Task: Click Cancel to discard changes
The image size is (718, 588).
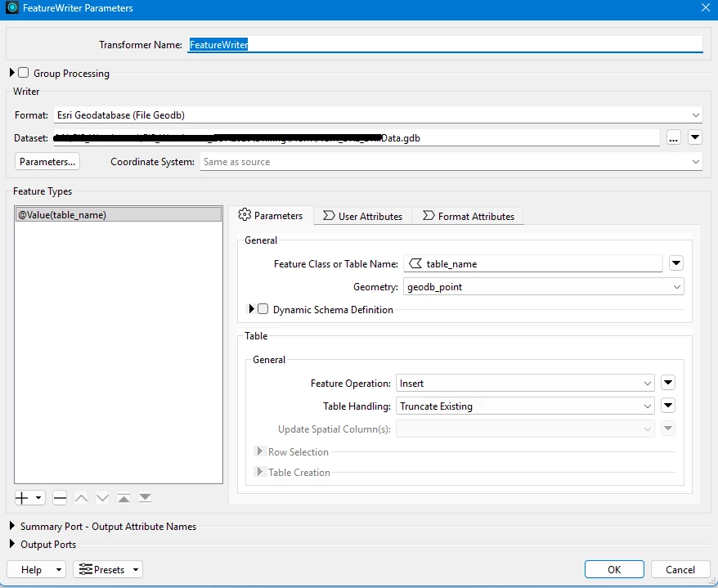Action: point(680,569)
